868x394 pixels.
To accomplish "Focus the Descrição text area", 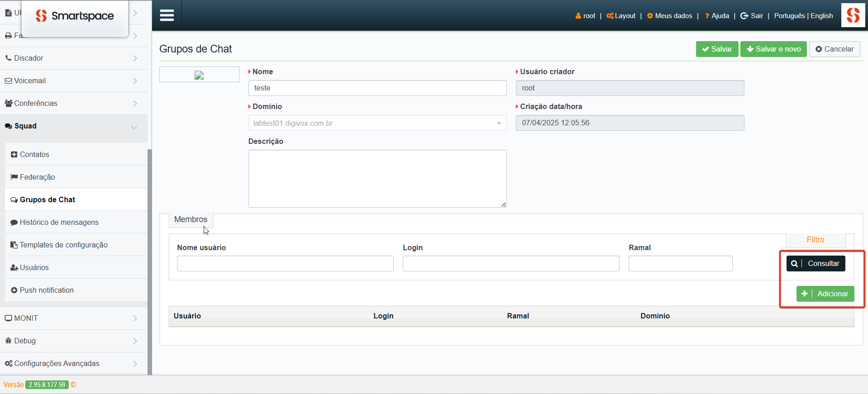I will tap(377, 179).
